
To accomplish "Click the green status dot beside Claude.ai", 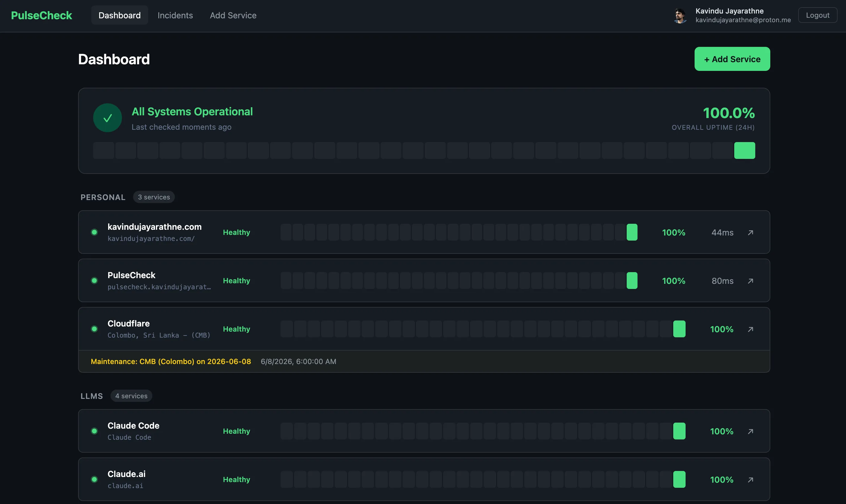I will [x=94, y=479].
